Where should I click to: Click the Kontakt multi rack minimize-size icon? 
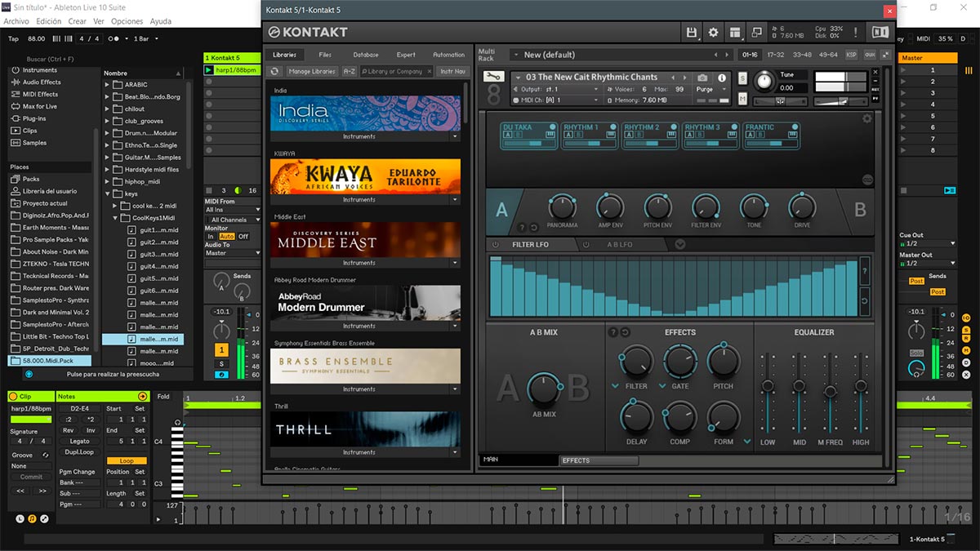[x=884, y=55]
